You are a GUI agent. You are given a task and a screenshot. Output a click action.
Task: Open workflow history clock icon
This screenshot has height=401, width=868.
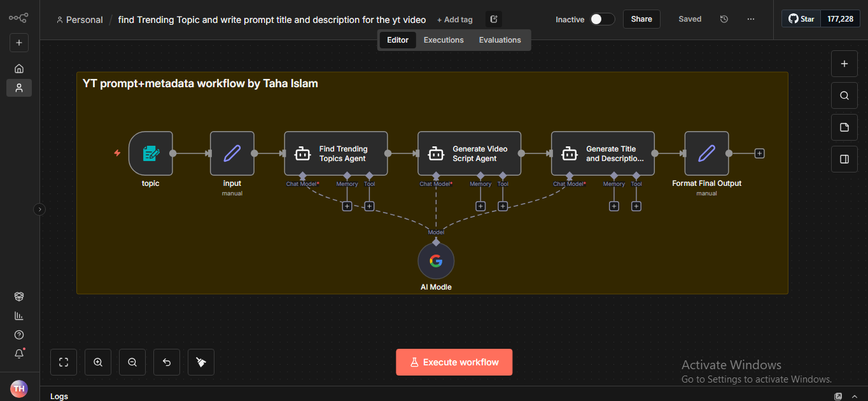point(724,19)
